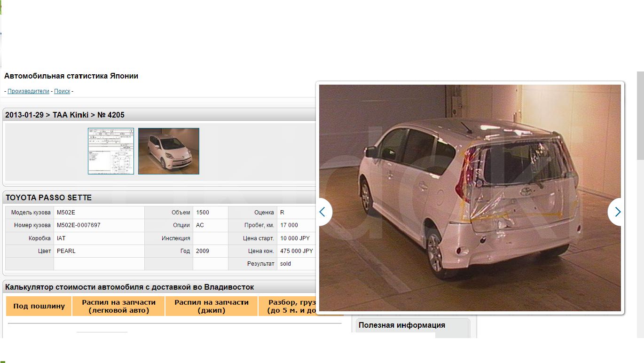
Task: Click the enlarged rear car photo
Action: tap(470, 198)
